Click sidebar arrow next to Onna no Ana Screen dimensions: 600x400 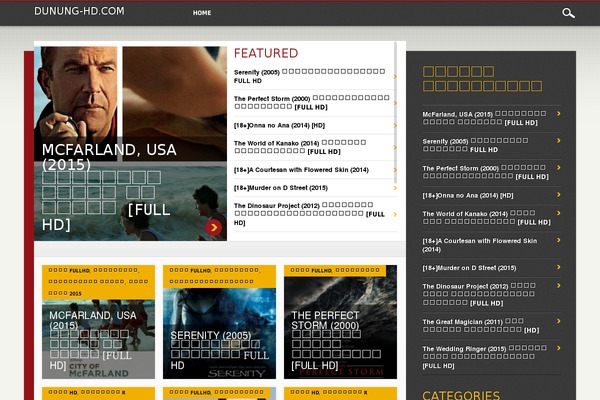tap(559, 195)
